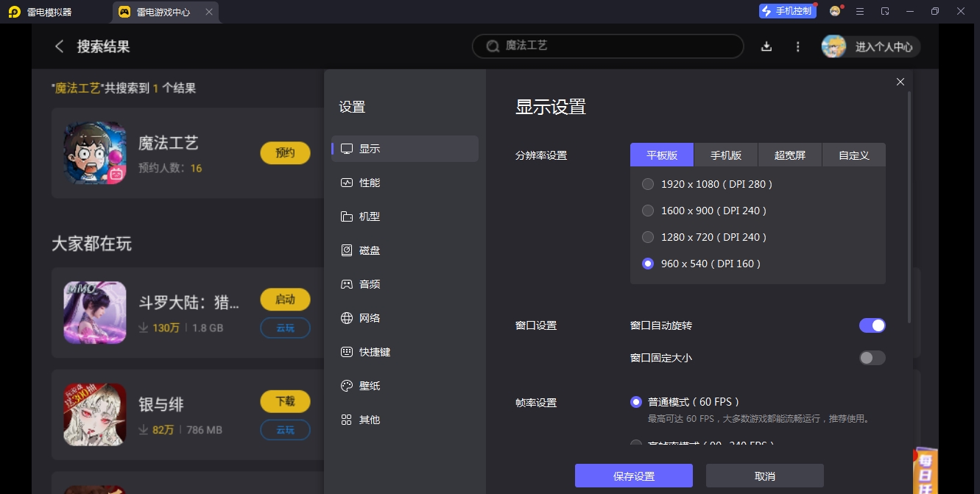
Task: Click the 魔法工艺 game title in results
Action: coord(169,143)
